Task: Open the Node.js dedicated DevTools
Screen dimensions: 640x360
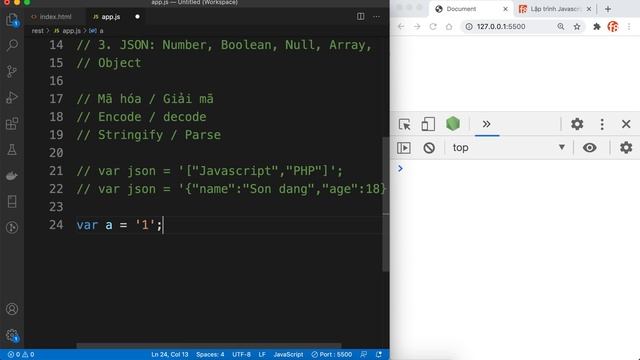Action: click(x=453, y=124)
